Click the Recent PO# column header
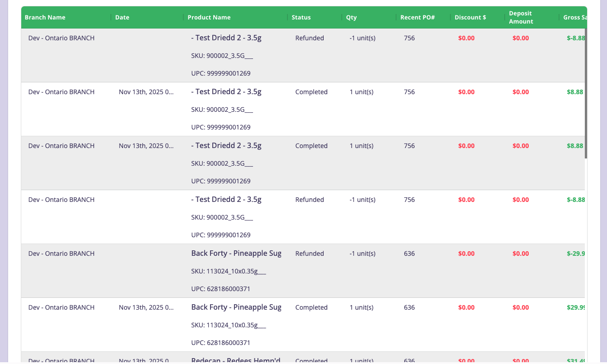This screenshot has height=364, width=607. coord(417,17)
